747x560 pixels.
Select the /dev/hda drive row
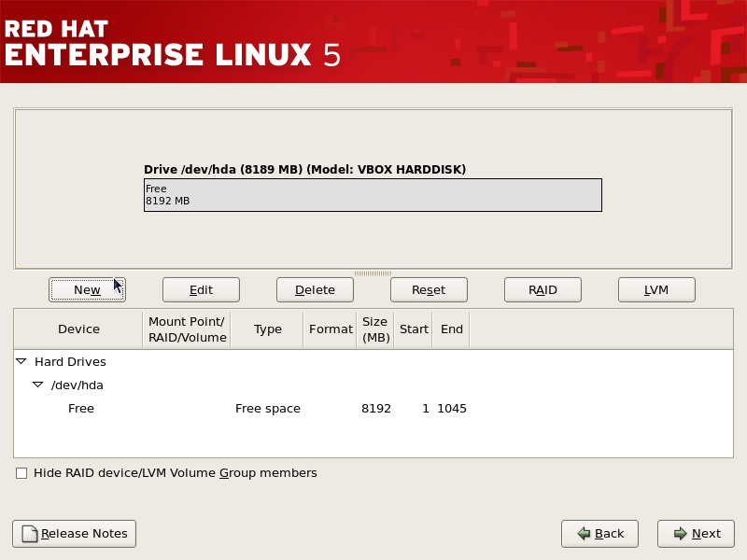(x=373, y=385)
